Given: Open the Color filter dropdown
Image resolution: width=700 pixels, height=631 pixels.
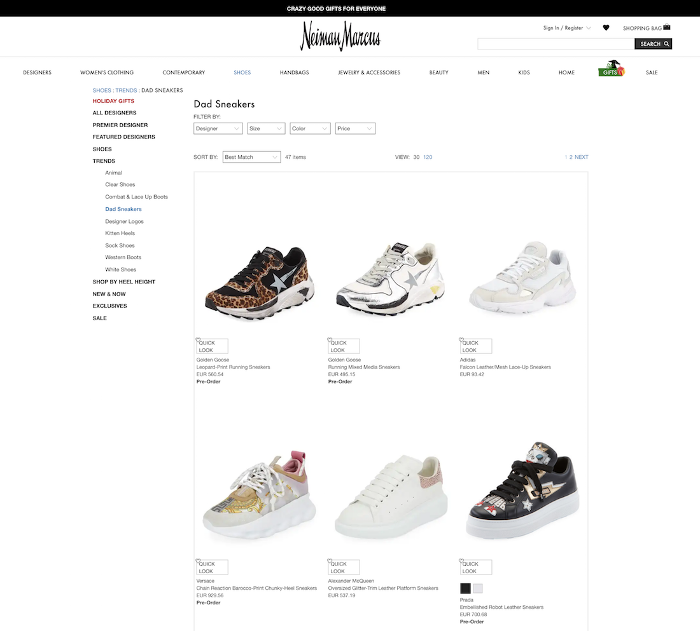Looking at the screenshot, I should pyautogui.click(x=310, y=129).
